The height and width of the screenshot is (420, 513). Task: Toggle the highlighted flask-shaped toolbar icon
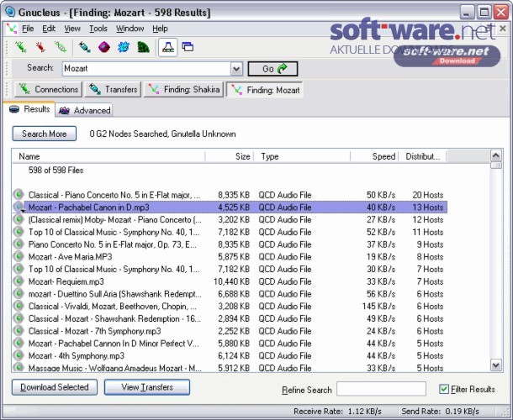pyautogui.click(x=168, y=47)
